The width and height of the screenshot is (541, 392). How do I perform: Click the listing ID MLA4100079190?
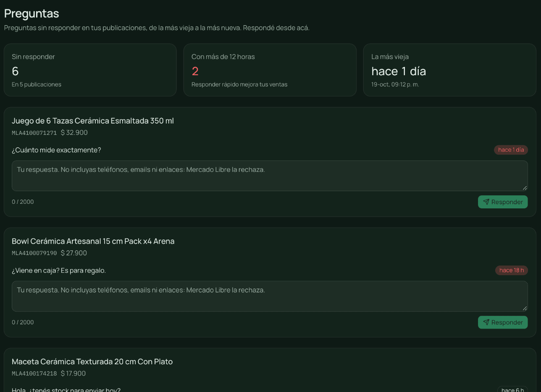tap(34, 253)
